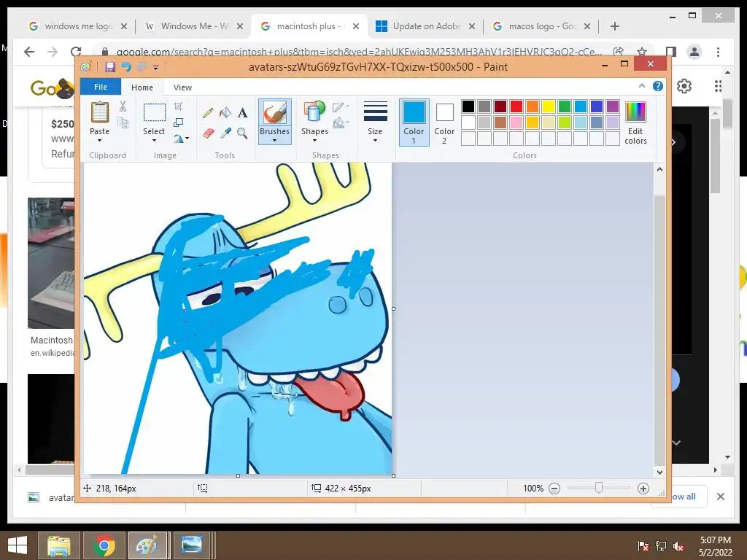747x560 pixels.
Task: Expand the Brushes dropdown arrow
Action: (x=274, y=141)
